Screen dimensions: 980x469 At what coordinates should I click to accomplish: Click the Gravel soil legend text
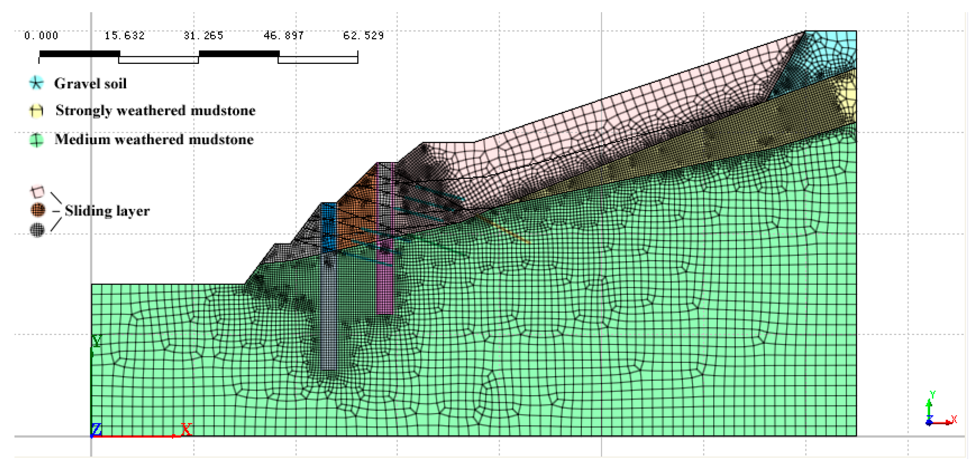[x=90, y=83]
